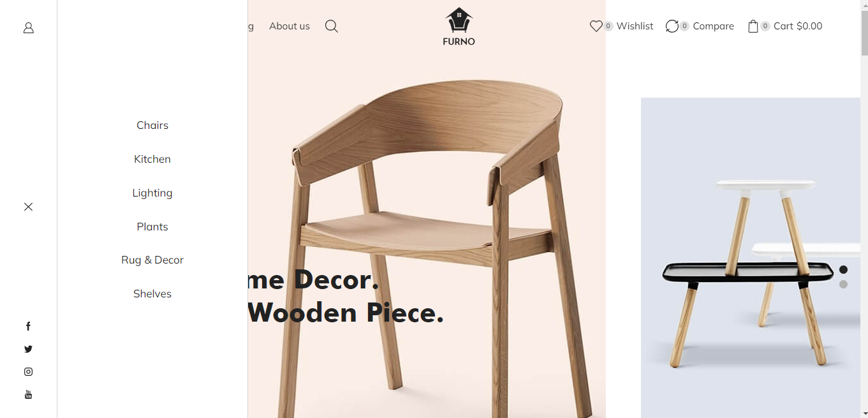Go to Lighting category
Image resolution: width=868 pixels, height=418 pixels.
pyautogui.click(x=152, y=193)
